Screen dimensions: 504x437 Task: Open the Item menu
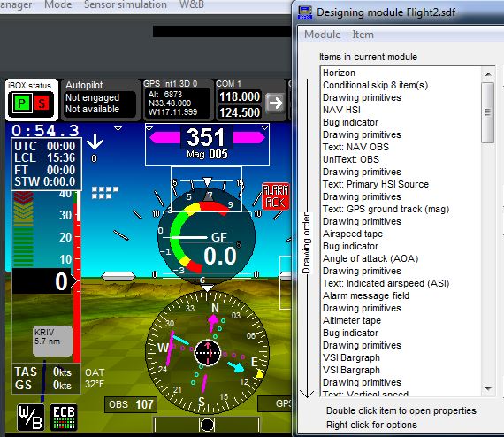tap(363, 34)
